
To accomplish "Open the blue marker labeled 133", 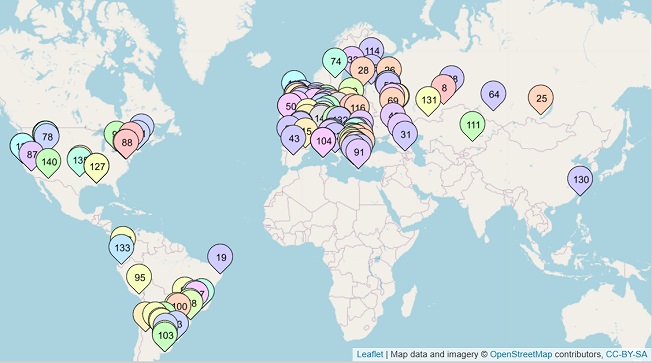I will click(x=121, y=248).
